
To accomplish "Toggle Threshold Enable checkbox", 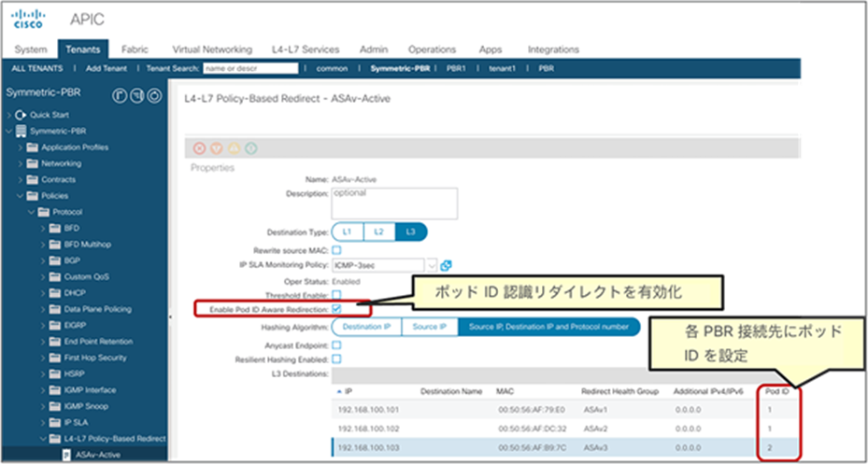I will coord(336,295).
